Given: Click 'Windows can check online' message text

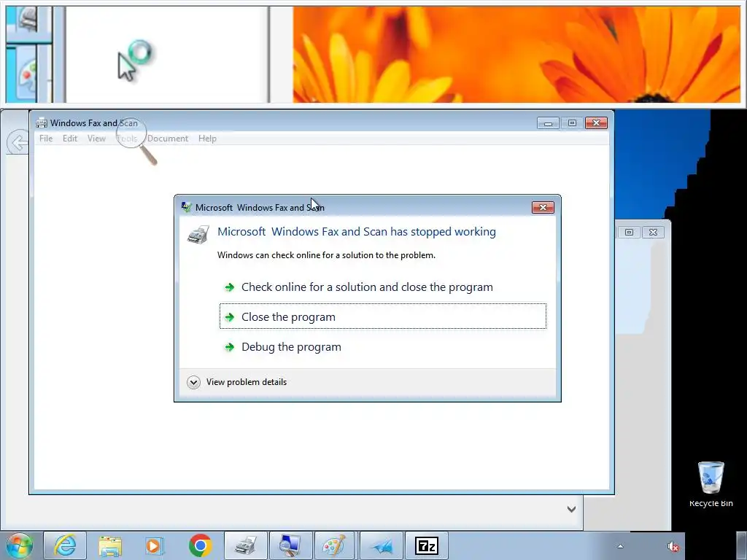Looking at the screenshot, I should pyautogui.click(x=326, y=255).
